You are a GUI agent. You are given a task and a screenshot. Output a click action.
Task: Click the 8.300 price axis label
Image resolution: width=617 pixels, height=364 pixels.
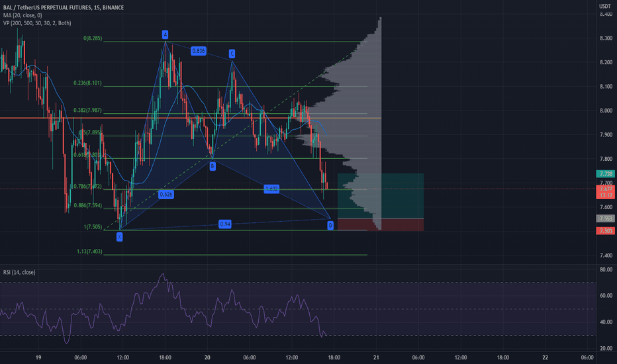606,38
